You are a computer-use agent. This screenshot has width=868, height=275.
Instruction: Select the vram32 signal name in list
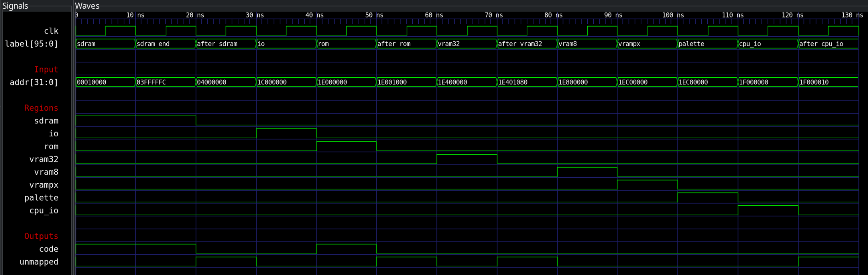tap(43, 159)
